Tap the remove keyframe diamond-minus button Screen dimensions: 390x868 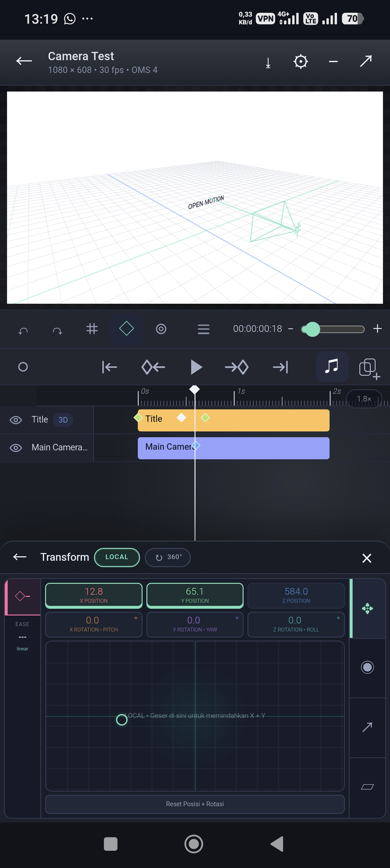tap(23, 596)
